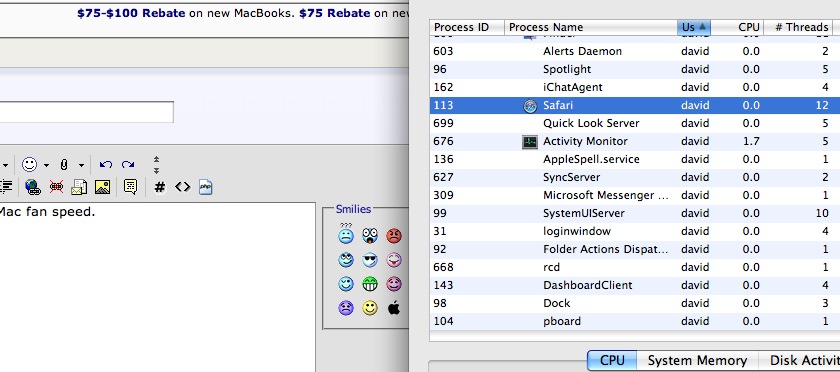Enlarge editor with the double down arrow
This screenshot has height=372, width=840.
[x=156, y=170]
